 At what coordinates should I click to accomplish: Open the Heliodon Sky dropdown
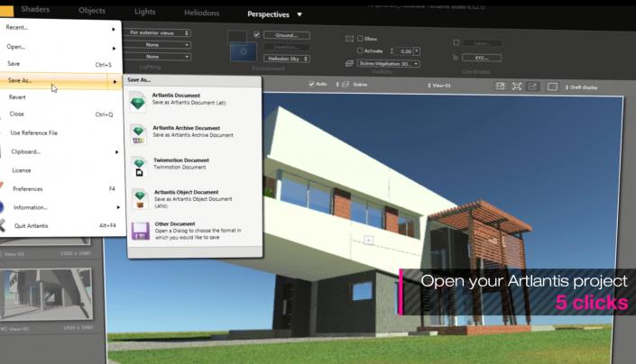(x=286, y=59)
